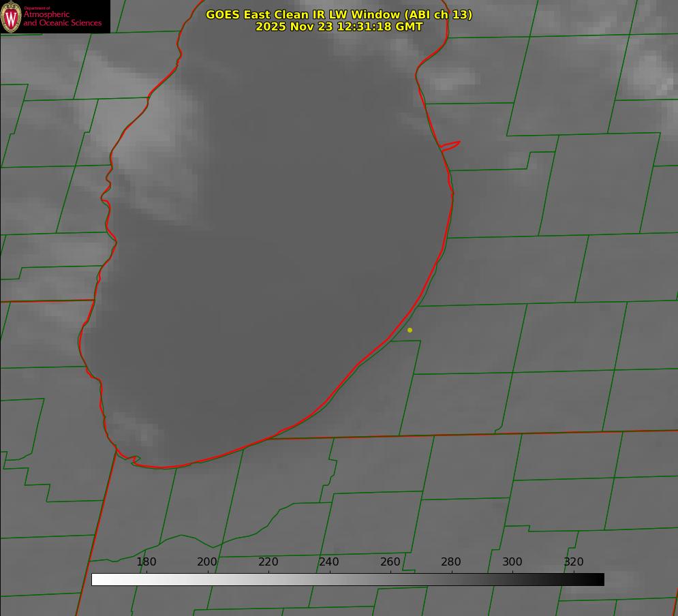Click the 240 colorbar label
This screenshot has width=678, height=616.
click(329, 562)
